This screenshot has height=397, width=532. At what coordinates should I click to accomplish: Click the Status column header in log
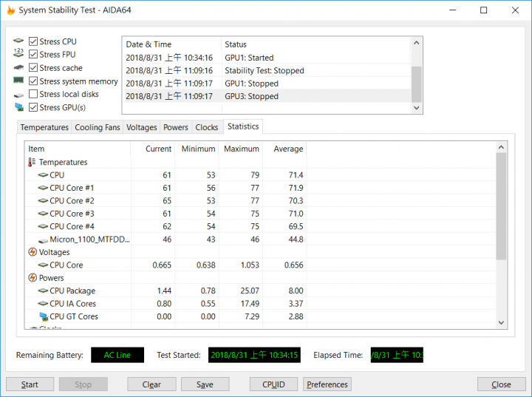point(316,44)
